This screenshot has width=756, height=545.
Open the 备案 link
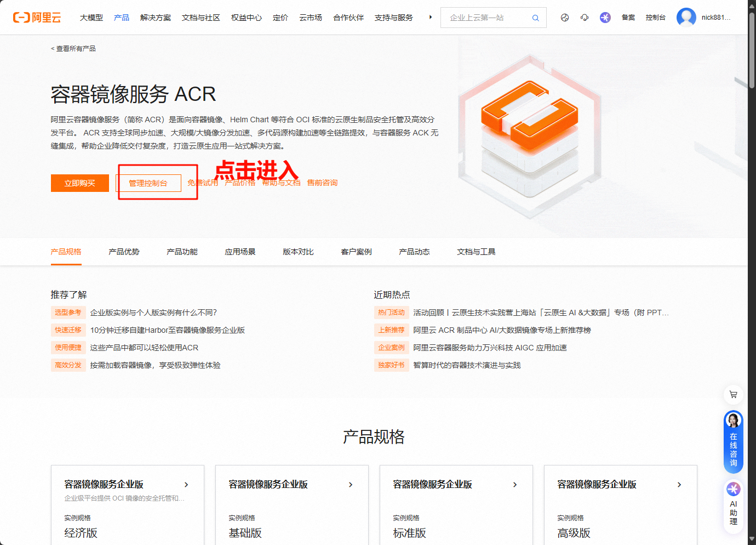[628, 18]
